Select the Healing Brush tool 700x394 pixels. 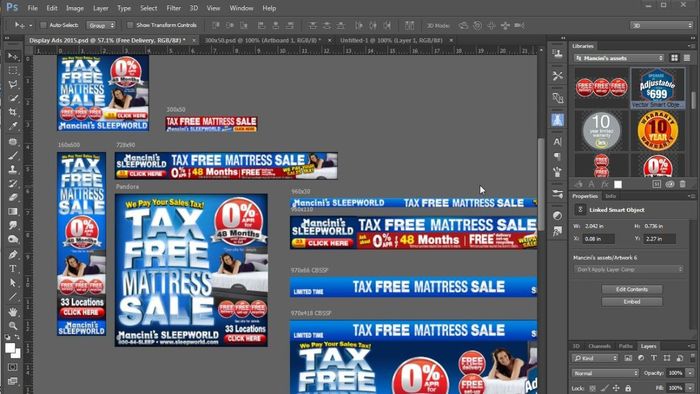coord(12,141)
